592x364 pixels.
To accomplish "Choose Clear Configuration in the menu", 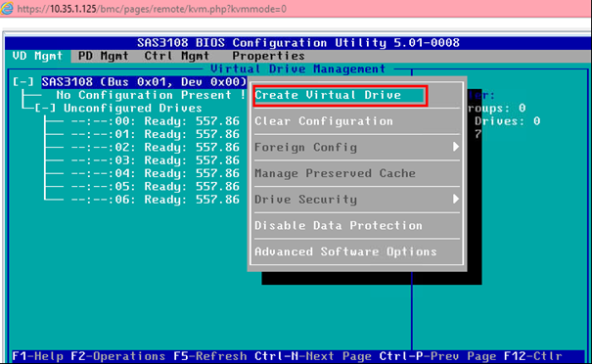I will point(324,121).
